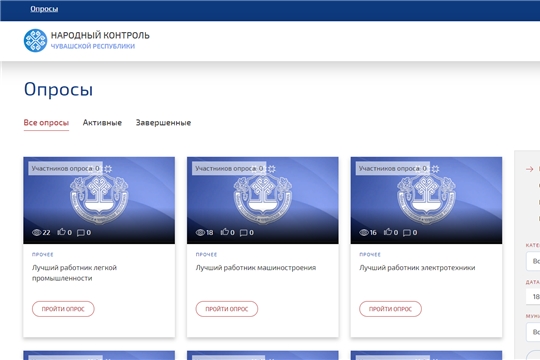Open comments icon on электротехники card
The image size is (540, 360).
[407, 233]
